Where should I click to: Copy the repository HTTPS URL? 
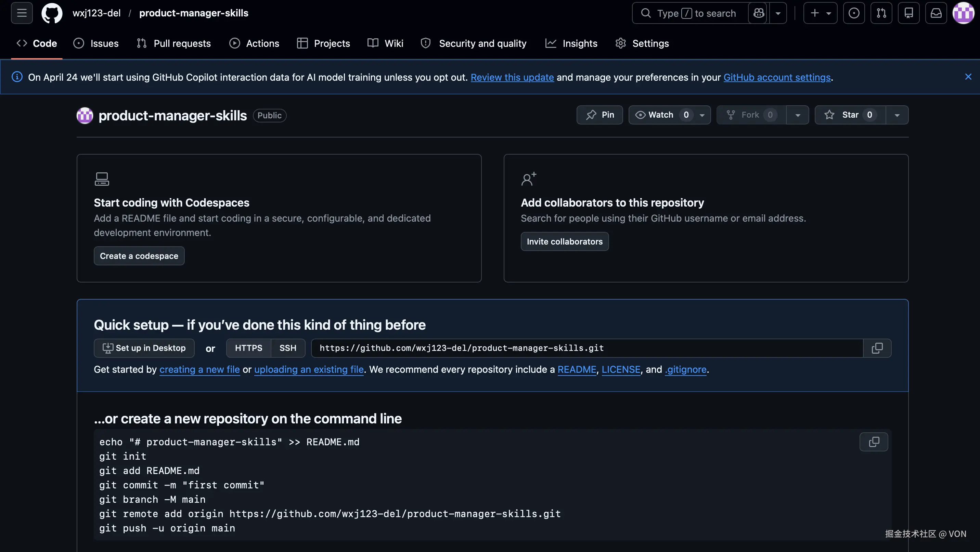click(877, 348)
